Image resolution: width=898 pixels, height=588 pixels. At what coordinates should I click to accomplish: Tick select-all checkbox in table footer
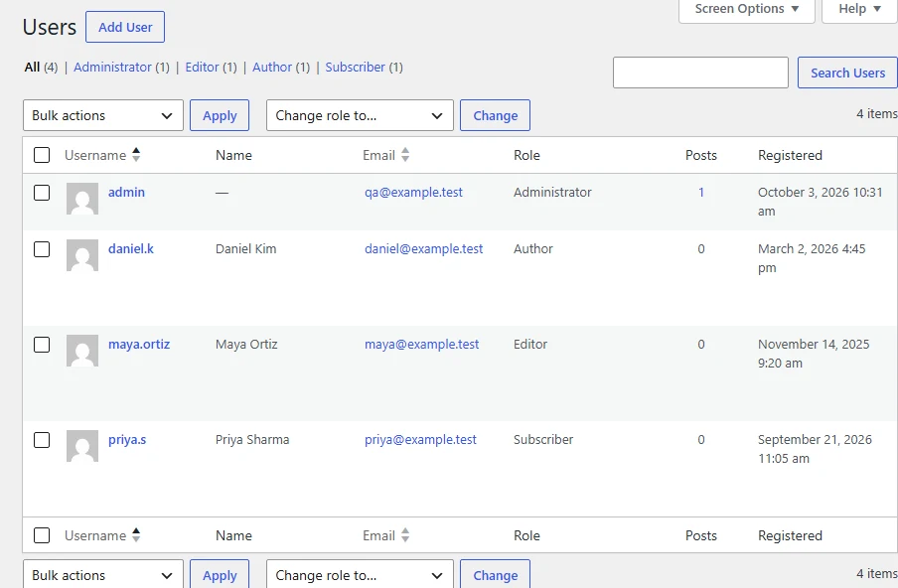pyautogui.click(x=42, y=535)
